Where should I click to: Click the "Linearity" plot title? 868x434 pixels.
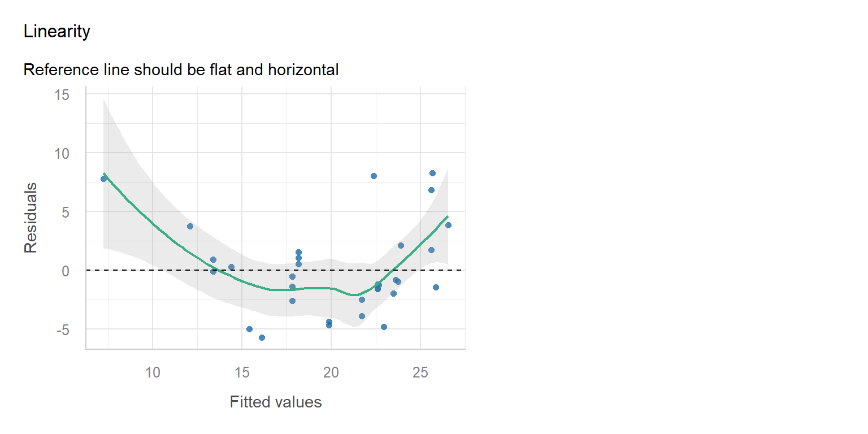click(57, 32)
